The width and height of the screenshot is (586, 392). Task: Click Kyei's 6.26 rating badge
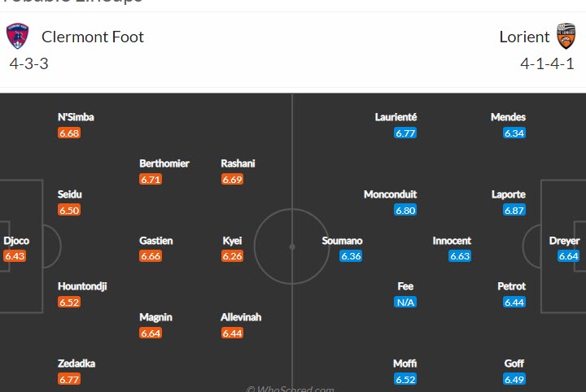(x=232, y=256)
